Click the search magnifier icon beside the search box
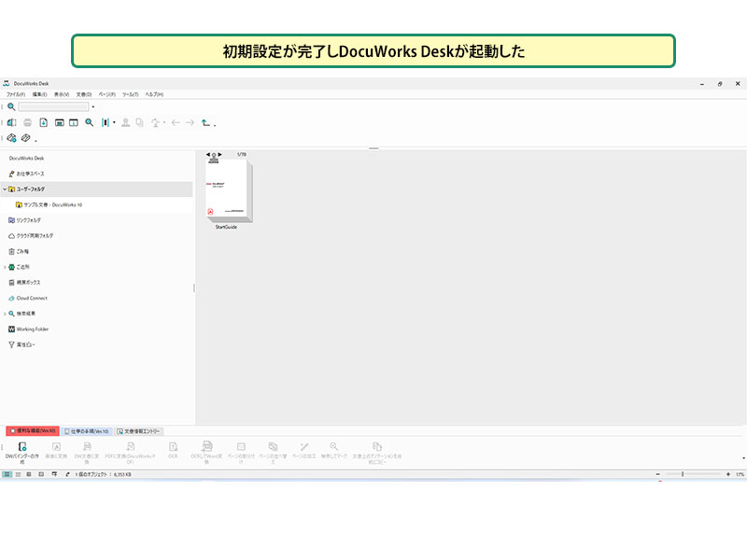 click(11, 106)
